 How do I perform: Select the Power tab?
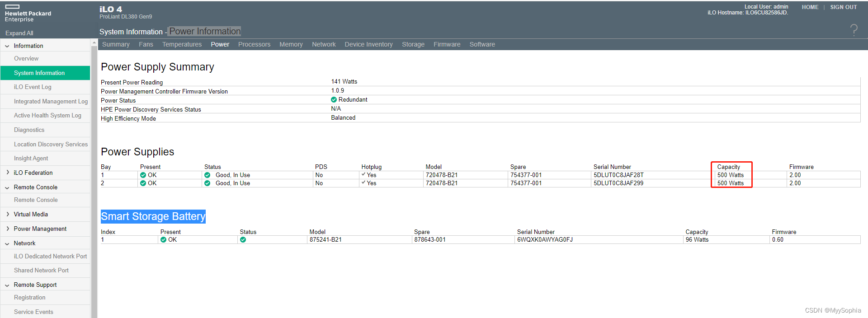click(220, 44)
